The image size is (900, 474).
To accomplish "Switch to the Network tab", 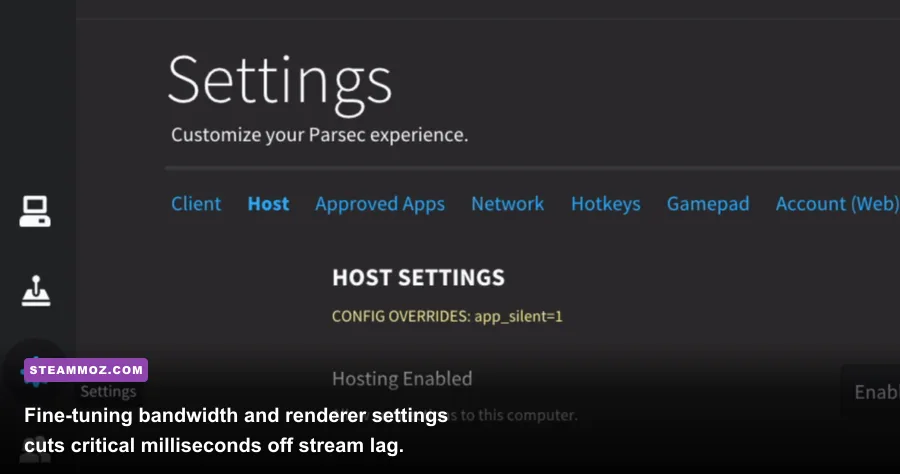I will click(507, 204).
